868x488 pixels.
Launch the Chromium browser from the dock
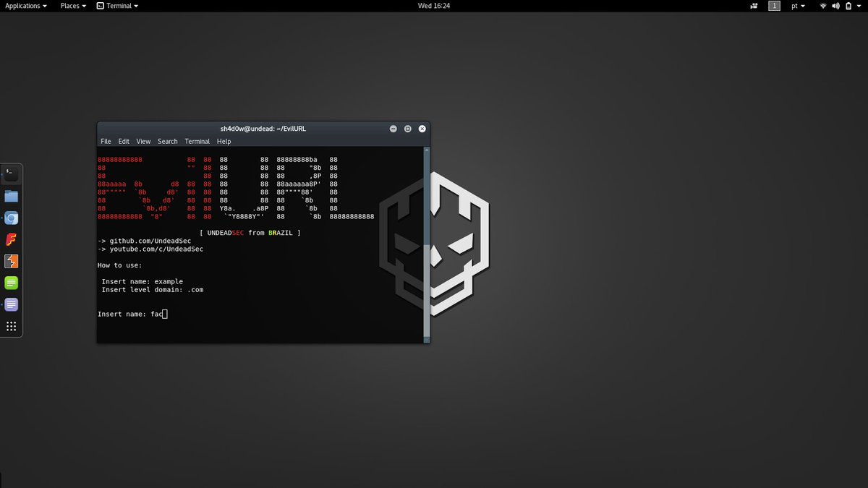[11, 218]
